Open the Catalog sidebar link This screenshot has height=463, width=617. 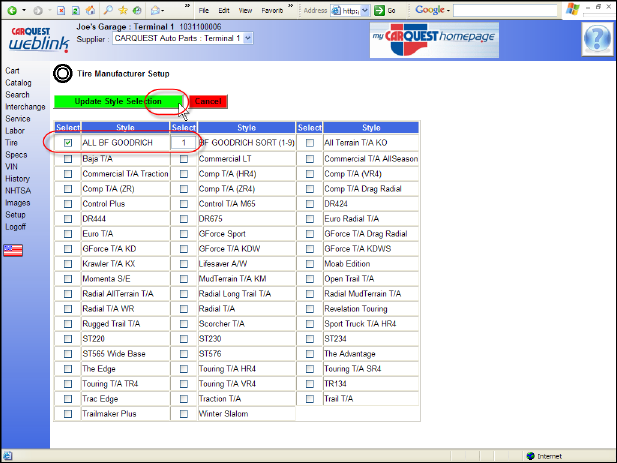18,83
